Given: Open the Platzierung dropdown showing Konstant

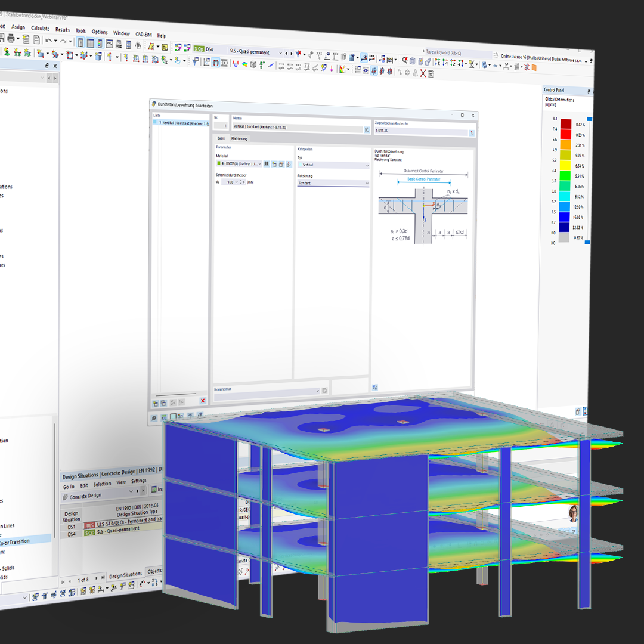Looking at the screenshot, I should (333, 182).
